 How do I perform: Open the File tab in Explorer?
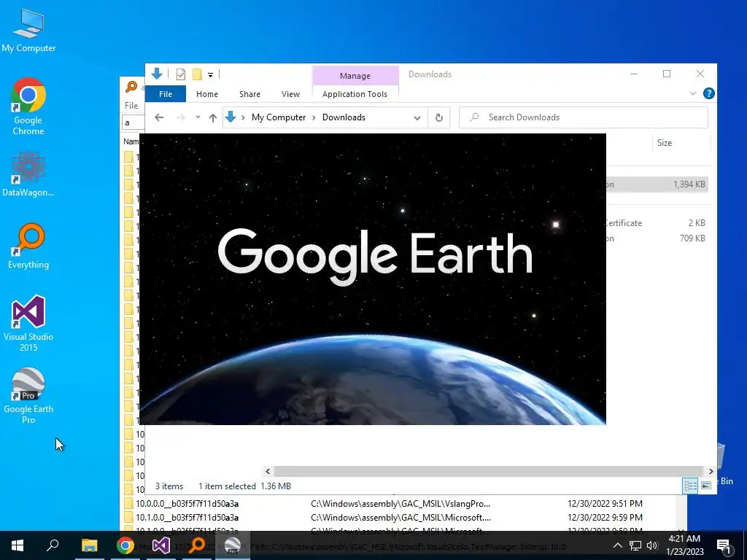[x=166, y=94]
